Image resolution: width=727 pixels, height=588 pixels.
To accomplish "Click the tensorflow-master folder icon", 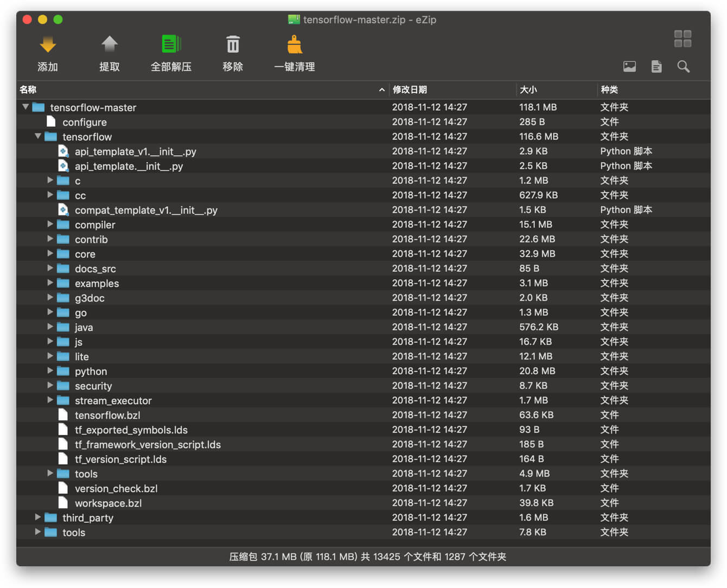I will pyautogui.click(x=38, y=107).
